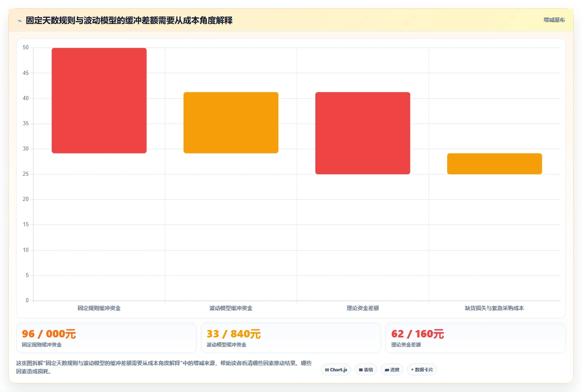Click the orange 缺货损失与紧急采购成本 bar

point(494,164)
